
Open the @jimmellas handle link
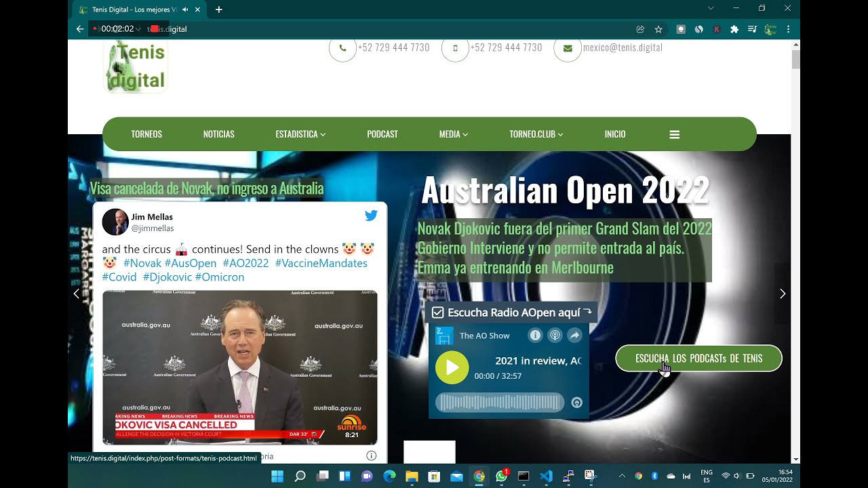point(153,228)
